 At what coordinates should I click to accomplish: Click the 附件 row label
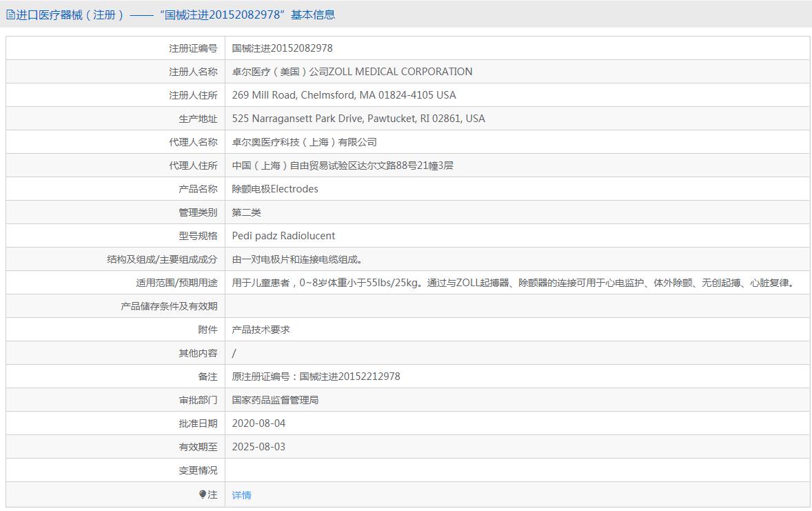tap(207, 330)
